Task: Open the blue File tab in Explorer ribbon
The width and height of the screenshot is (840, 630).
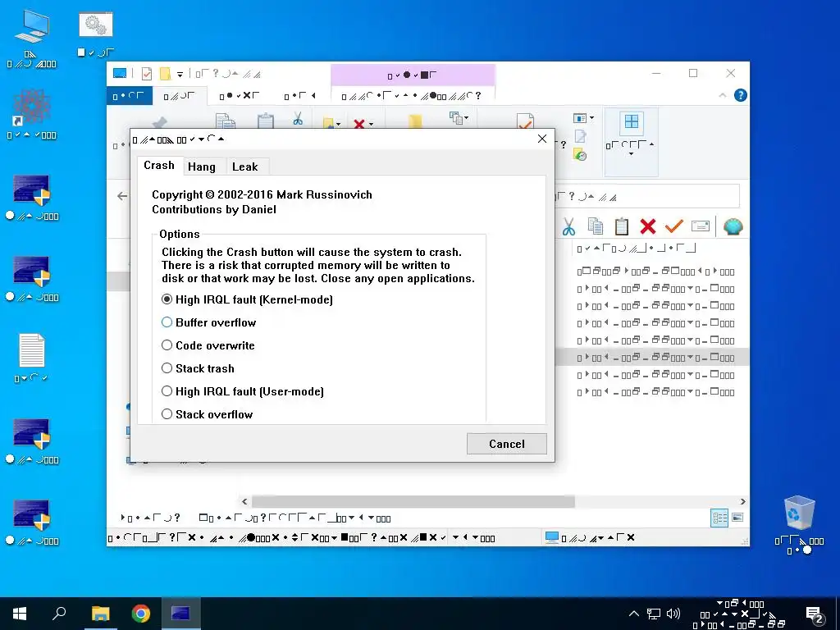Action: [x=129, y=96]
